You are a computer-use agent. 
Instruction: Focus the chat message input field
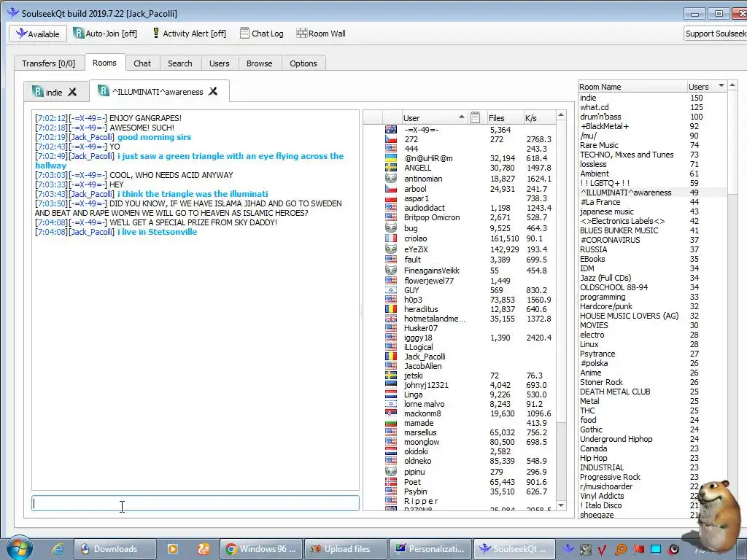tap(196, 503)
